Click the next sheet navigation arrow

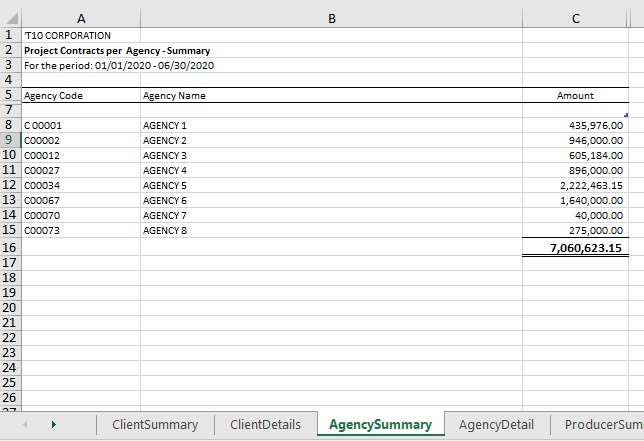click(x=53, y=425)
